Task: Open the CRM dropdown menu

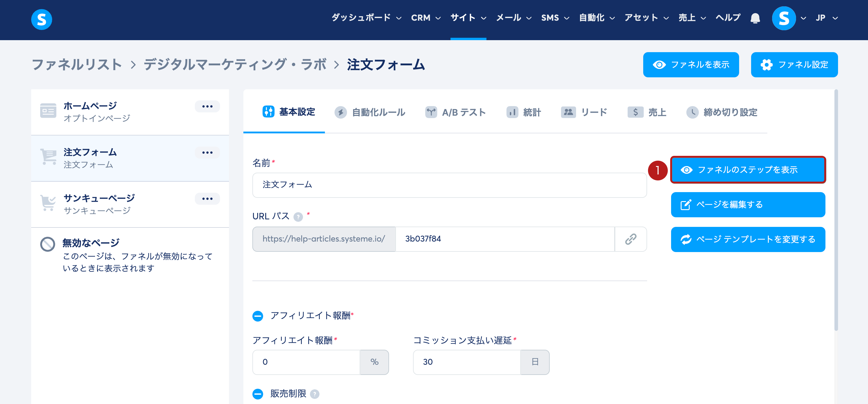Action: pyautogui.click(x=426, y=18)
